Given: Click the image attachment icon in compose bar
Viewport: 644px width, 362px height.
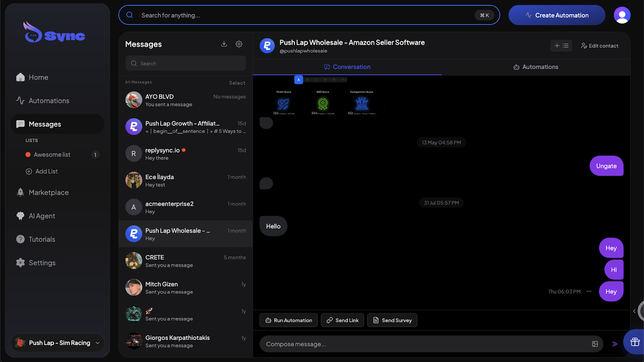Looking at the screenshot, I should [595, 344].
